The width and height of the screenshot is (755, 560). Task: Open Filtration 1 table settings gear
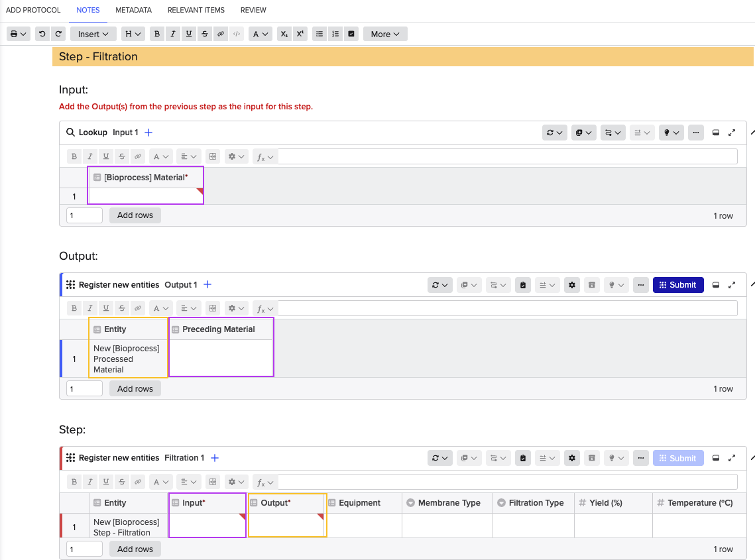[x=571, y=458]
